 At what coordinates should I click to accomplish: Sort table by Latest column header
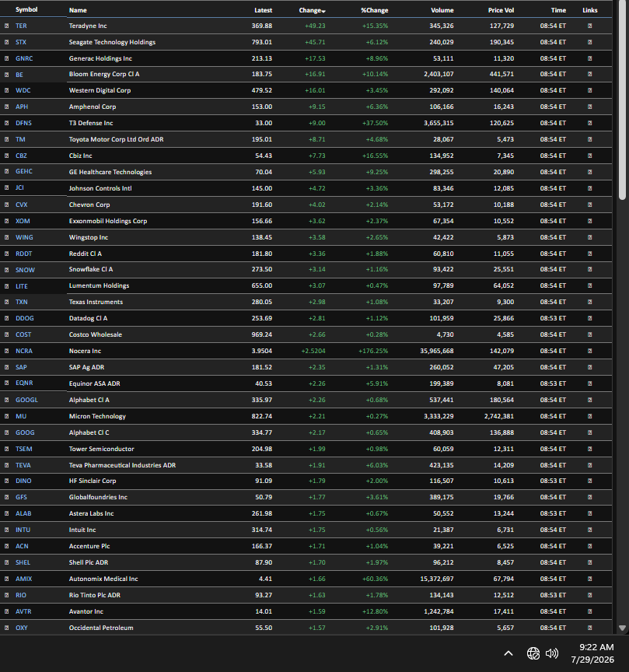tap(263, 10)
